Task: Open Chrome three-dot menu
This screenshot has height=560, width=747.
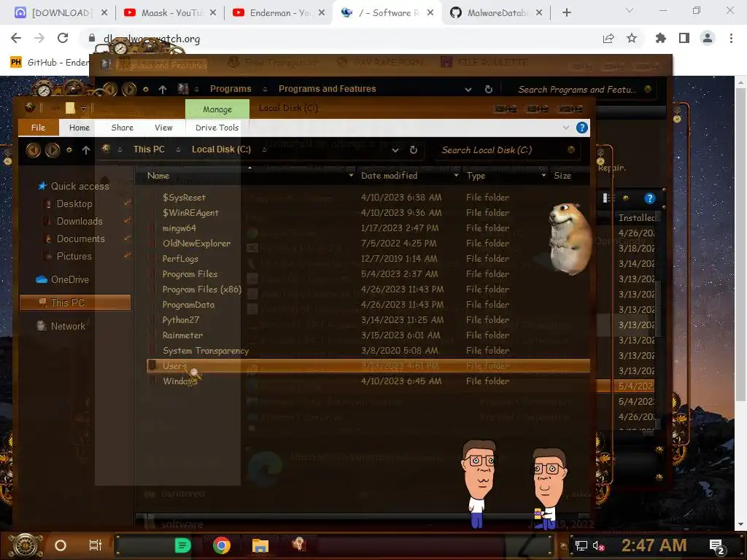Action: 731,38
